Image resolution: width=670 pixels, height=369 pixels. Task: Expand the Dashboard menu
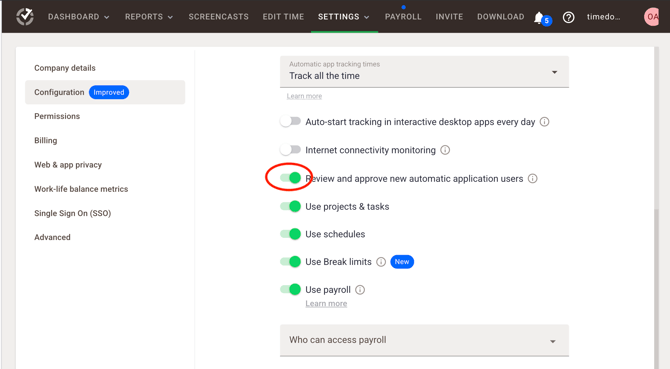(x=79, y=17)
